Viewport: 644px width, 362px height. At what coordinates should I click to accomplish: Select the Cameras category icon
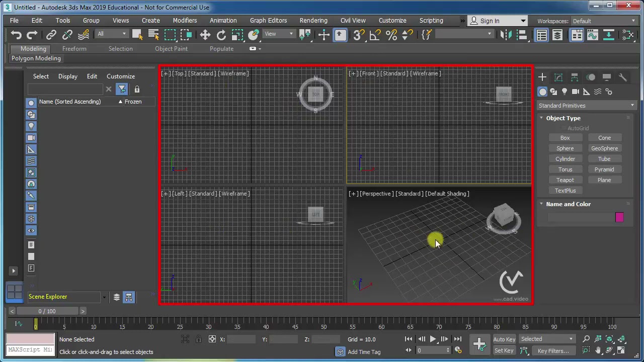[x=576, y=92]
